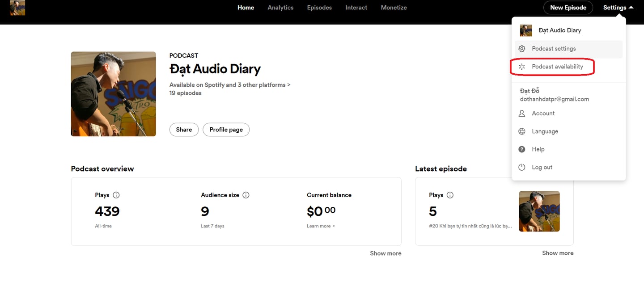Click the info icon next to Audience size
Image resolution: width=644 pixels, height=286 pixels.
pos(246,195)
